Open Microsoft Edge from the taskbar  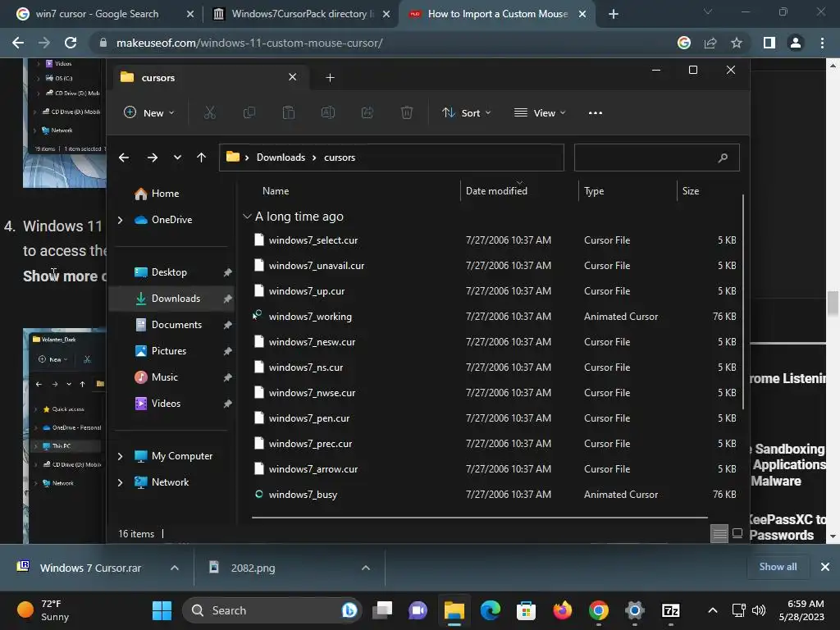(x=491, y=610)
